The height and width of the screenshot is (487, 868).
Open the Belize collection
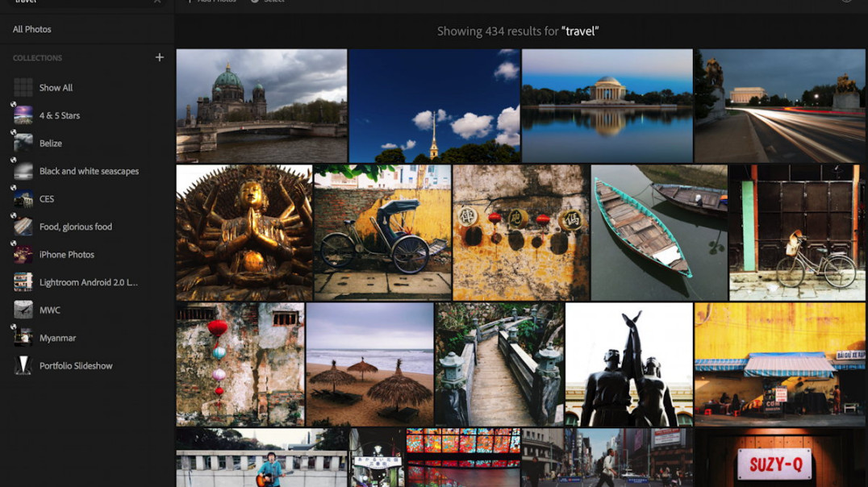pyautogui.click(x=50, y=143)
